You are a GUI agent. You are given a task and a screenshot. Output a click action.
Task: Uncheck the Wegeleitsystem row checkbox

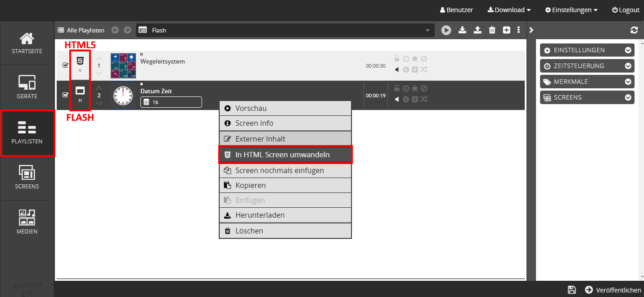(x=64, y=64)
